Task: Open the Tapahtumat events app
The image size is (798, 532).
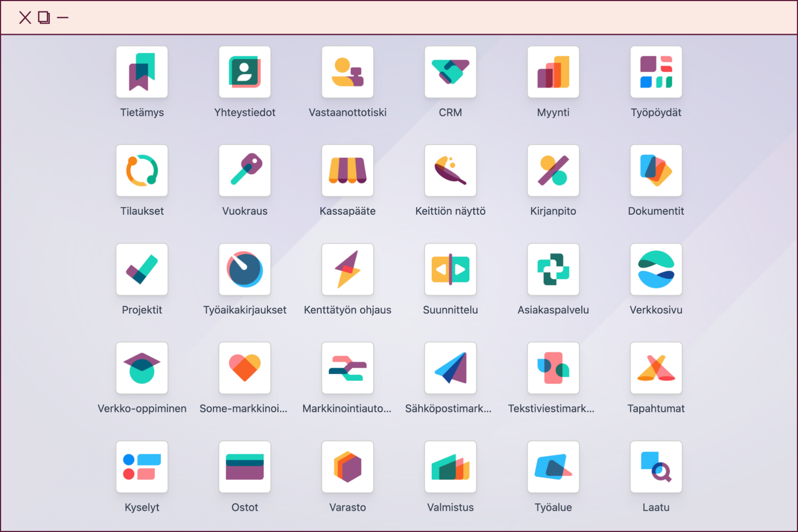Action: point(656,368)
